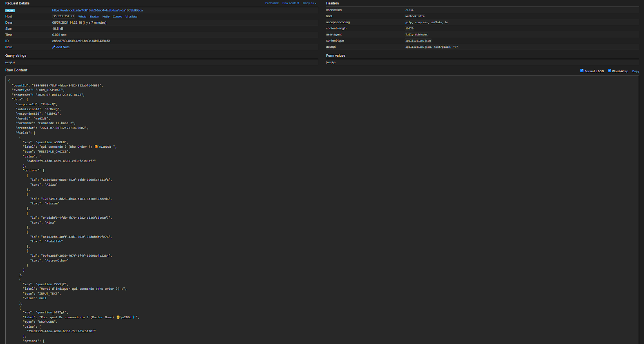Expand the Copy as dropdown
This screenshot has height=344, width=644.
tap(309, 3)
